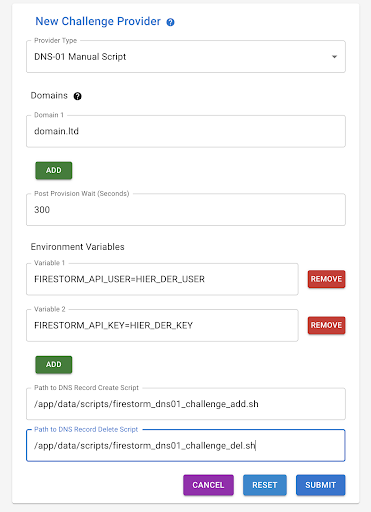Click the Environment Variables section label
The height and width of the screenshot is (512, 371).
(x=77, y=247)
